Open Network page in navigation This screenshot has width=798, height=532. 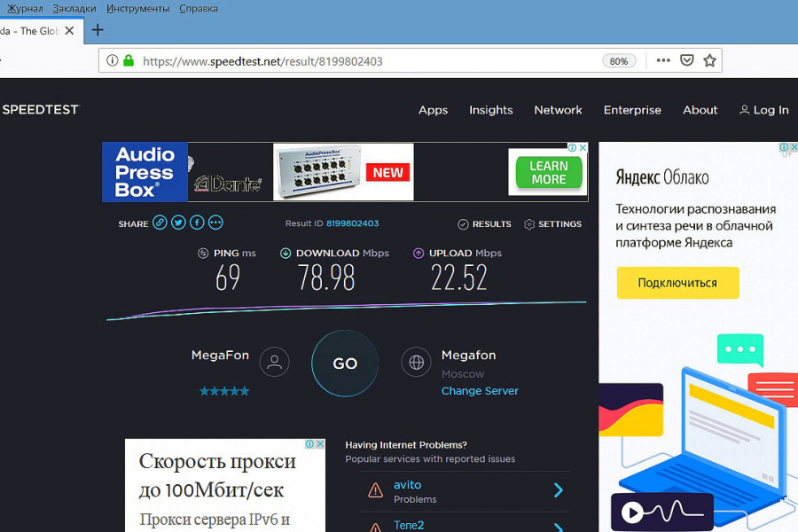pos(559,110)
